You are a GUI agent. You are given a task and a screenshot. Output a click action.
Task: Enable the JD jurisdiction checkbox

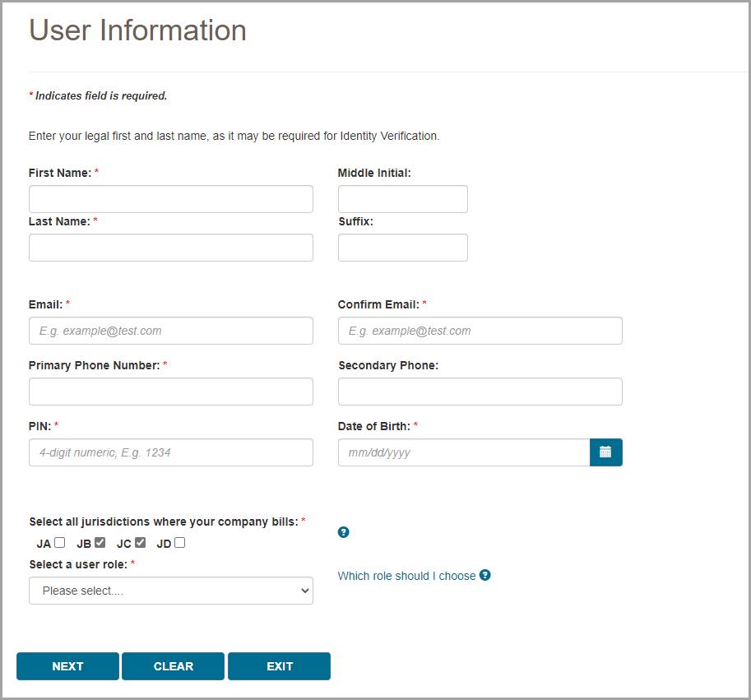tap(180, 543)
